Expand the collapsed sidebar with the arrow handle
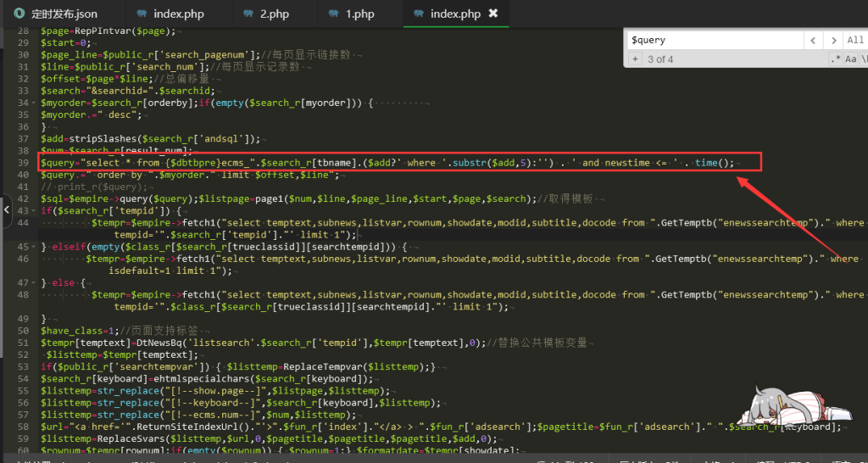868x463 pixels. tap(6, 210)
